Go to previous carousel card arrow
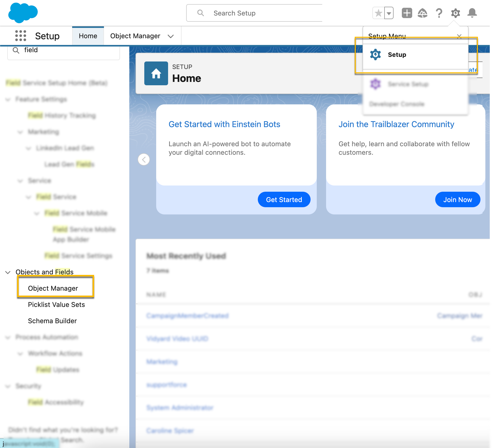 (144, 159)
